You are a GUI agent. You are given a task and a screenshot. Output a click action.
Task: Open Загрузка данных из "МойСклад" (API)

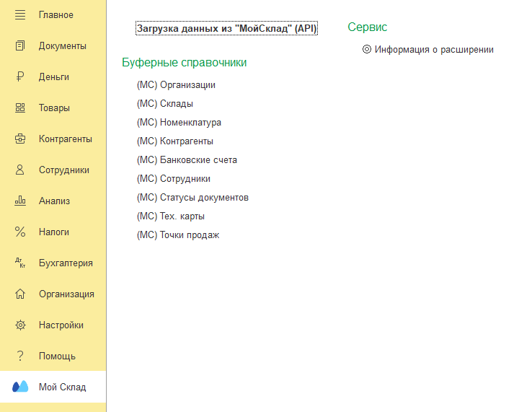226,28
